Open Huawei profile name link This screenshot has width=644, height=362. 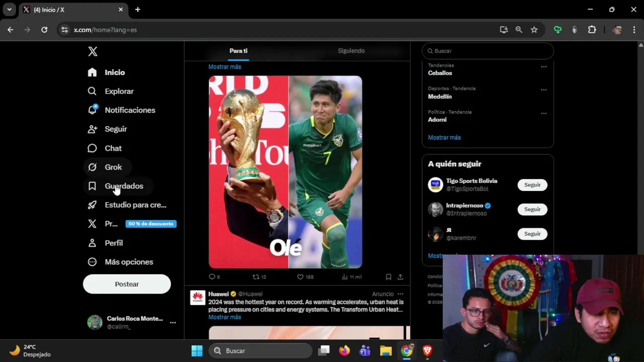(218, 294)
